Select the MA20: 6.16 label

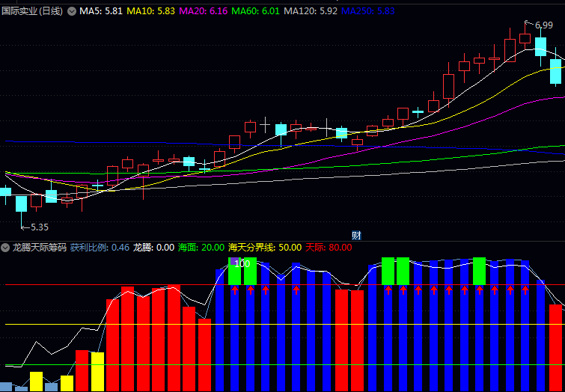[x=204, y=11]
